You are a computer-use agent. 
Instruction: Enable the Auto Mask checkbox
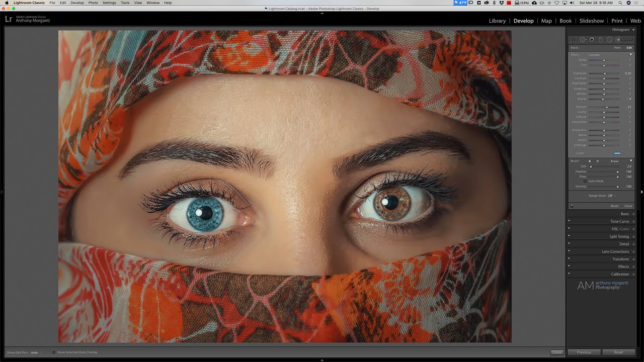coord(585,181)
